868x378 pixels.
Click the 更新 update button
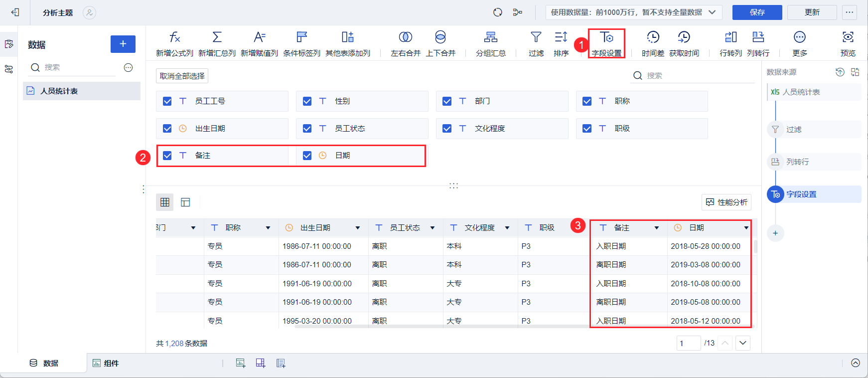coord(812,12)
